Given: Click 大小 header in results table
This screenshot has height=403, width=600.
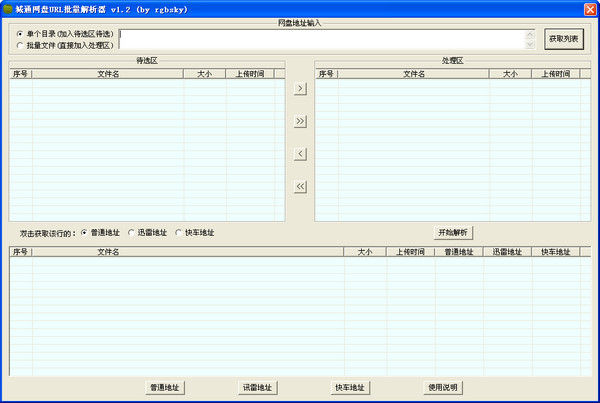Looking at the screenshot, I should [x=365, y=252].
